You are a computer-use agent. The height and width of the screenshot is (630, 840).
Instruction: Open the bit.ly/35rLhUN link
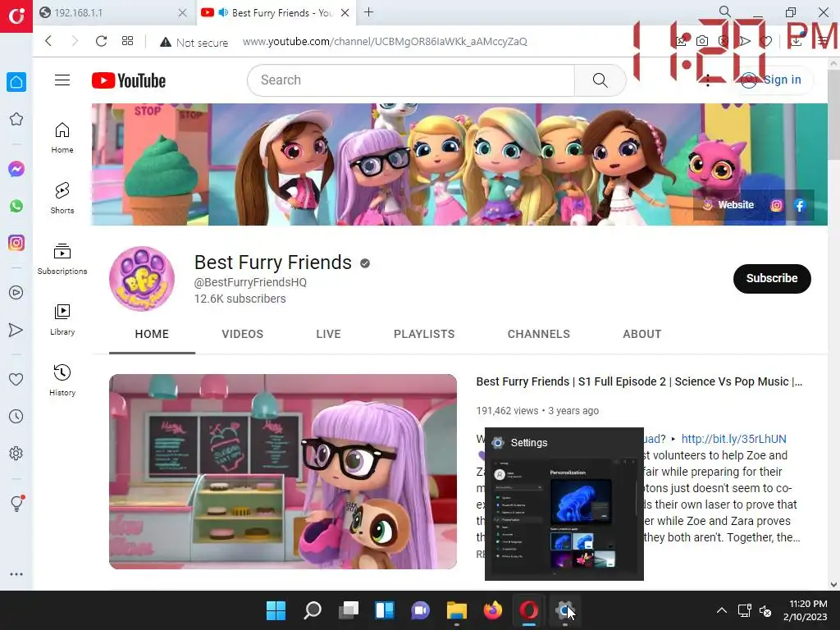(733, 440)
